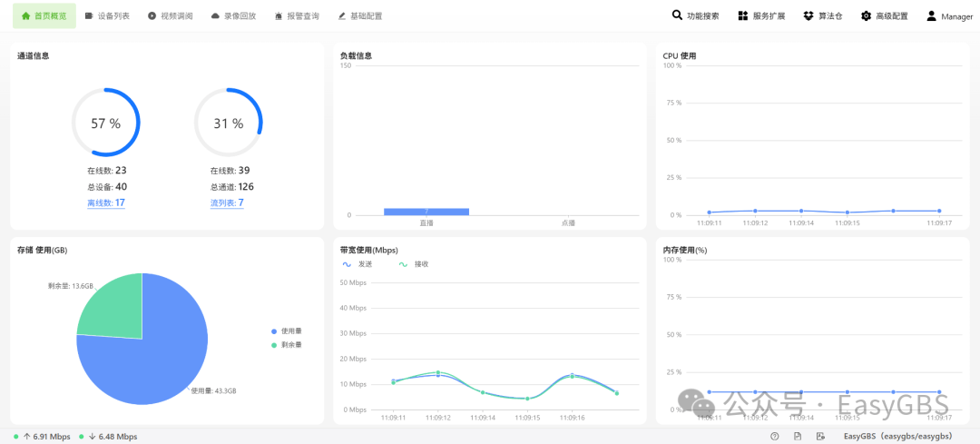Click the help question-mark icon in status bar
Screen dimensions: 980x444
tap(774, 437)
